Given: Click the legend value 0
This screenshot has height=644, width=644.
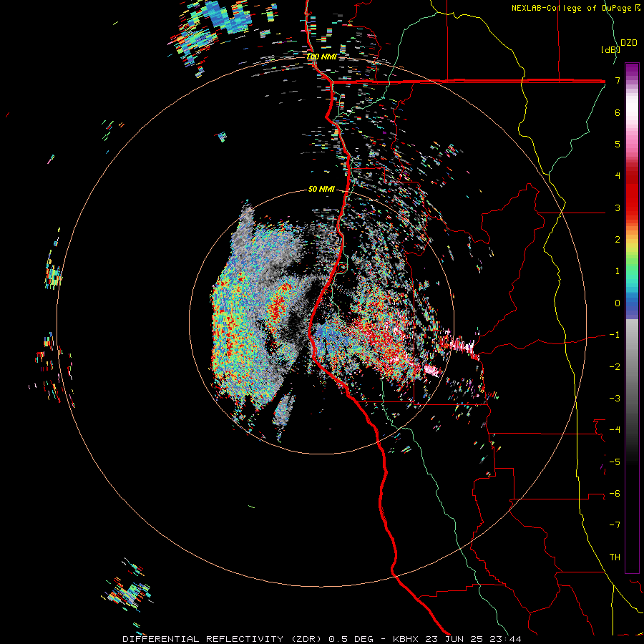Looking at the screenshot, I should (618, 303).
